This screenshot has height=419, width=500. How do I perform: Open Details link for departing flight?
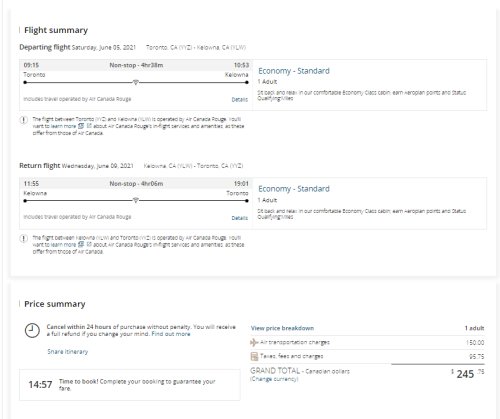coord(239,99)
